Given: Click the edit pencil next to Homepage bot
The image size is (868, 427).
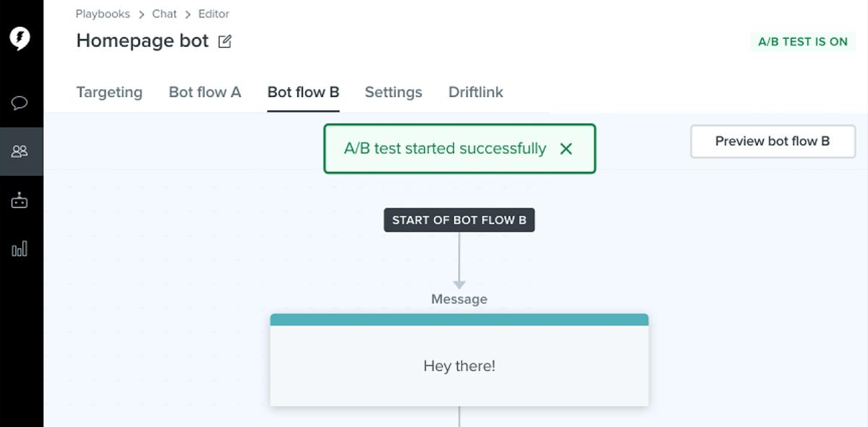Looking at the screenshot, I should click(x=225, y=42).
